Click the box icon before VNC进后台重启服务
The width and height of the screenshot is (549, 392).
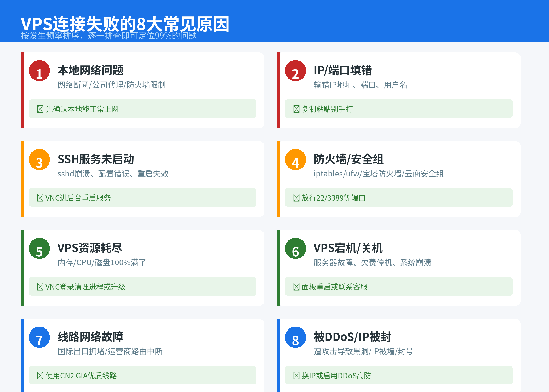pos(40,198)
